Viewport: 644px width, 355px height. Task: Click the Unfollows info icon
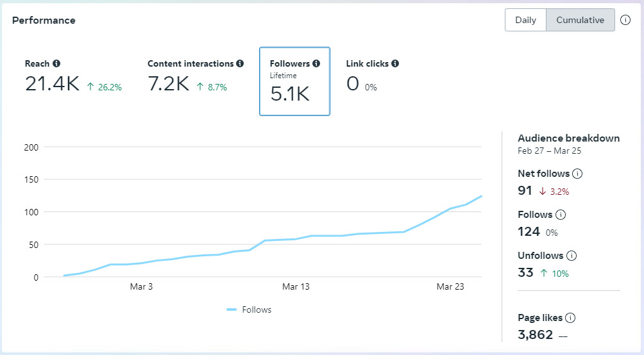pyautogui.click(x=572, y=256)
